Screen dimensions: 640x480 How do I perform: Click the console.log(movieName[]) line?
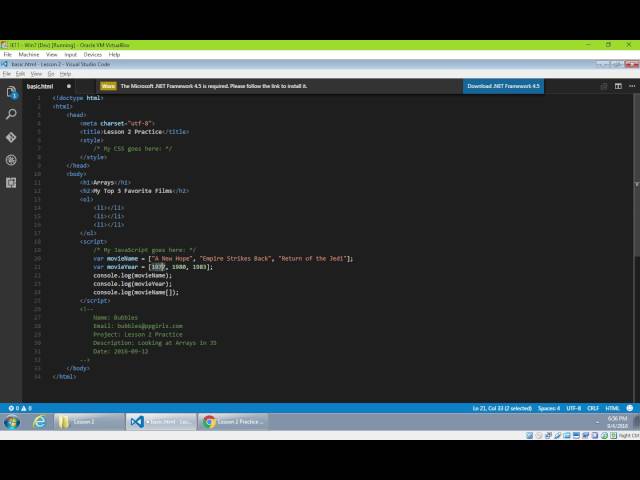point(136,292)
